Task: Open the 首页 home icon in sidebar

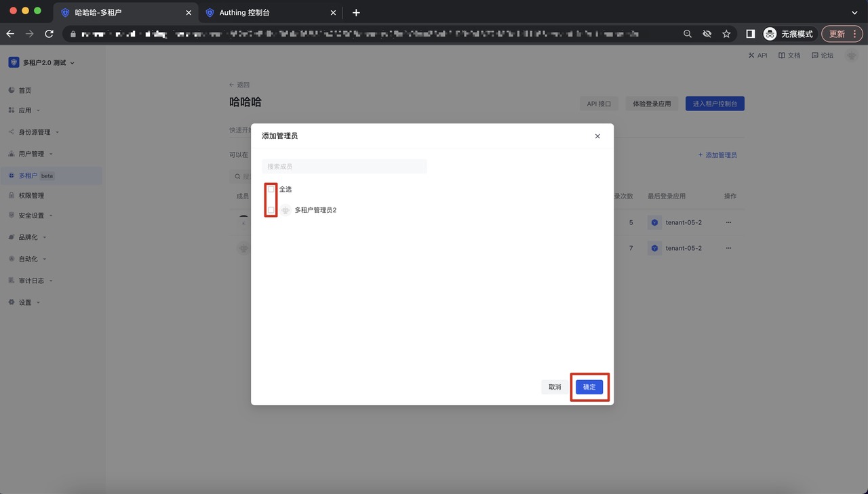Action: (x=12, y=90)
